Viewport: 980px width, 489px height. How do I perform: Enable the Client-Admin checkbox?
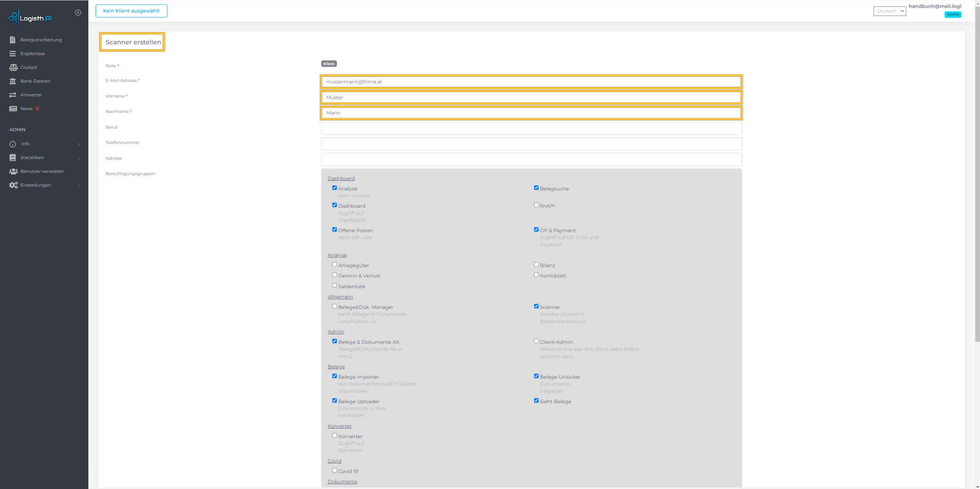click(536, 341)
